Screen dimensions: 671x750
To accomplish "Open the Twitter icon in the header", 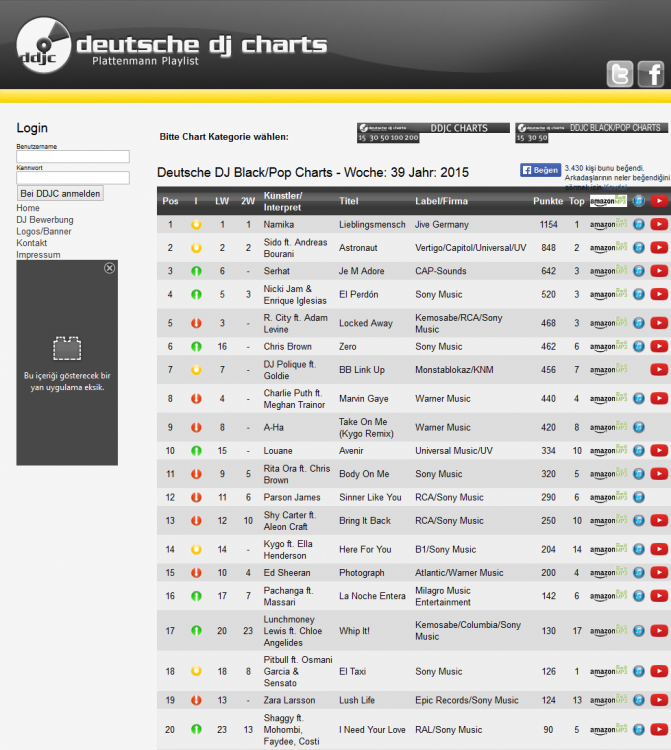I will (x=620, y=74).
